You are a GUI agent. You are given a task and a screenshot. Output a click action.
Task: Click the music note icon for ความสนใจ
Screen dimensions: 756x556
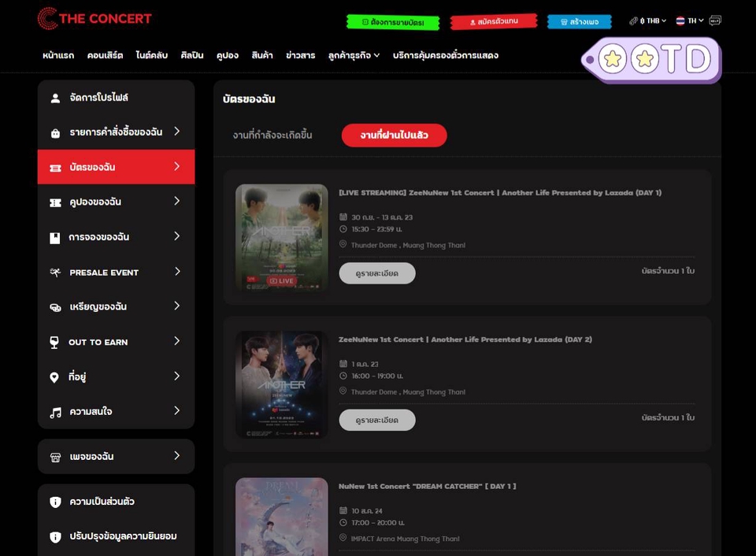55,412
